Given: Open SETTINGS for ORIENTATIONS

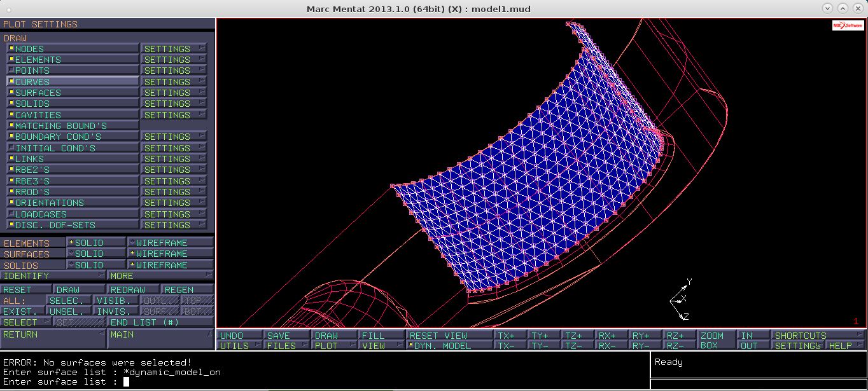Looking at the screenshot, I should click(174, 203).
